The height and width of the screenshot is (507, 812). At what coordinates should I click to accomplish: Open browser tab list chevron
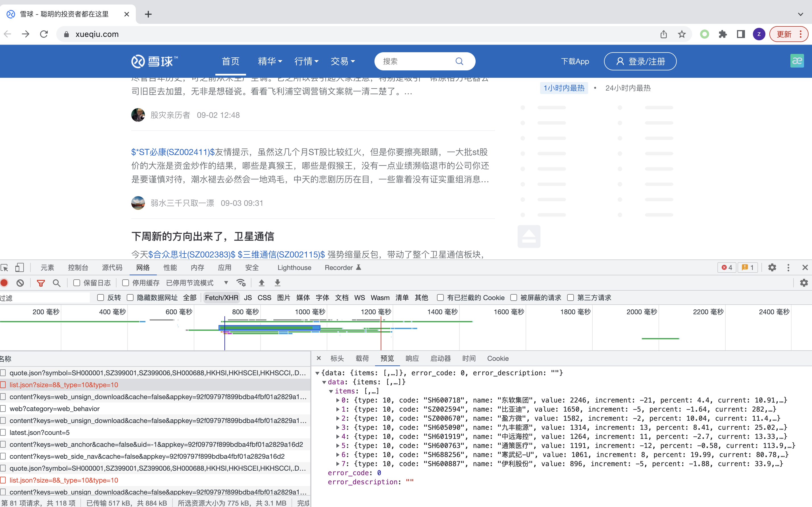click(801, 14)
